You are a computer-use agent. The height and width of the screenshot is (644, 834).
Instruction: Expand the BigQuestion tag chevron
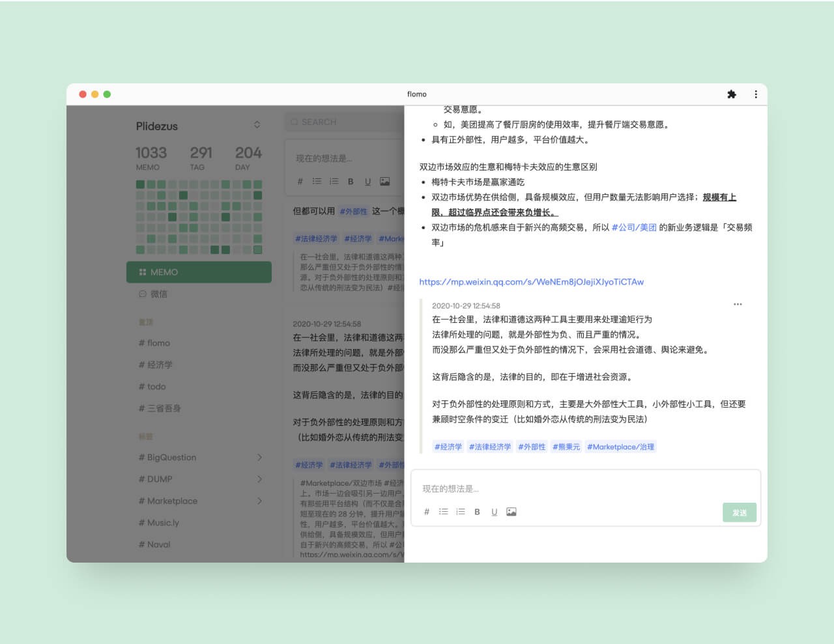point(259,457)
